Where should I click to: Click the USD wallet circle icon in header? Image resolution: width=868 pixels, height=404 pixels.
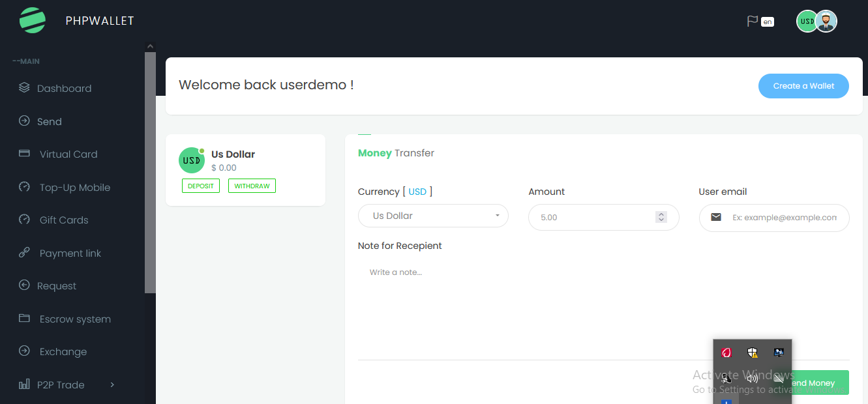tap(807, 22)
